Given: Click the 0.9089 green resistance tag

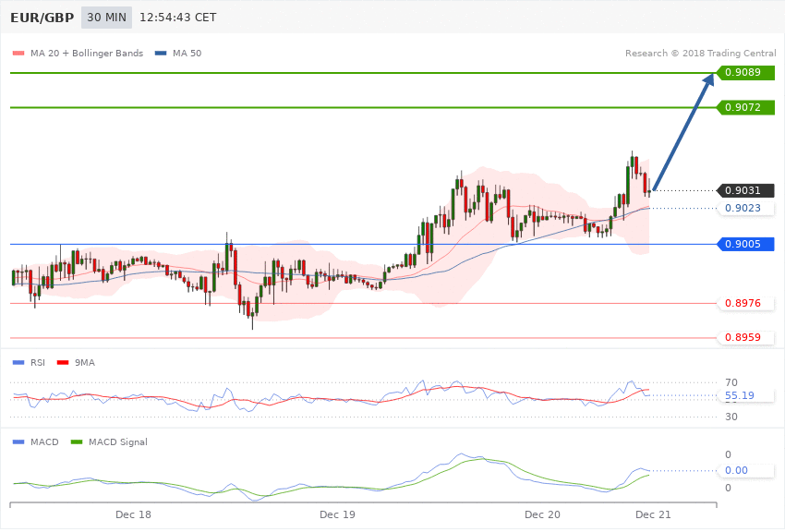Looking at the screenshot, I should point(745,73).
